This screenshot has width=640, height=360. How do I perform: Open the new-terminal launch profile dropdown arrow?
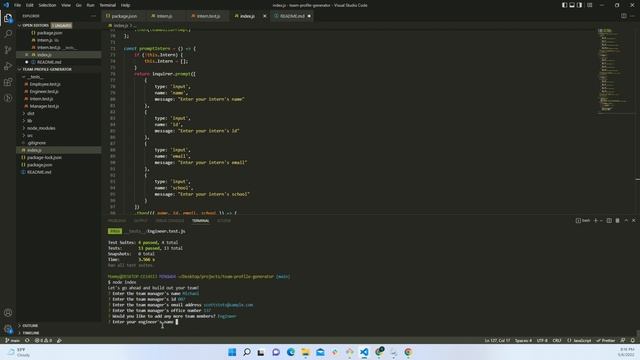click(601, 220)
